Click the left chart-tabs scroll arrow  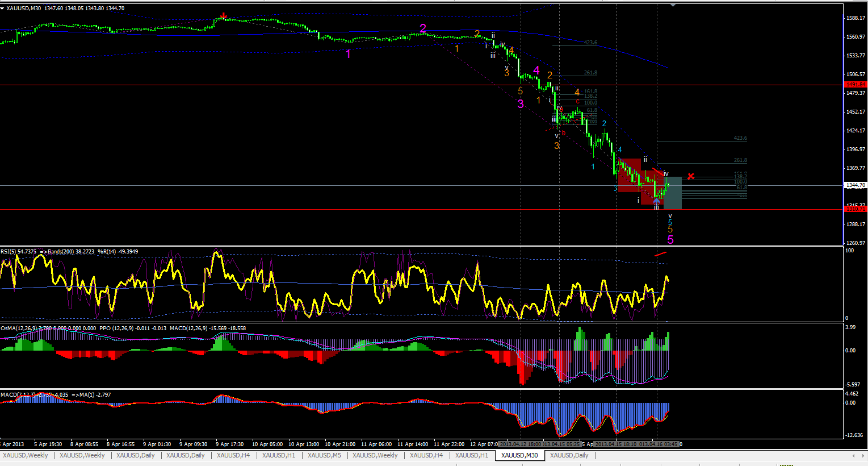click(x=854, y=455)
